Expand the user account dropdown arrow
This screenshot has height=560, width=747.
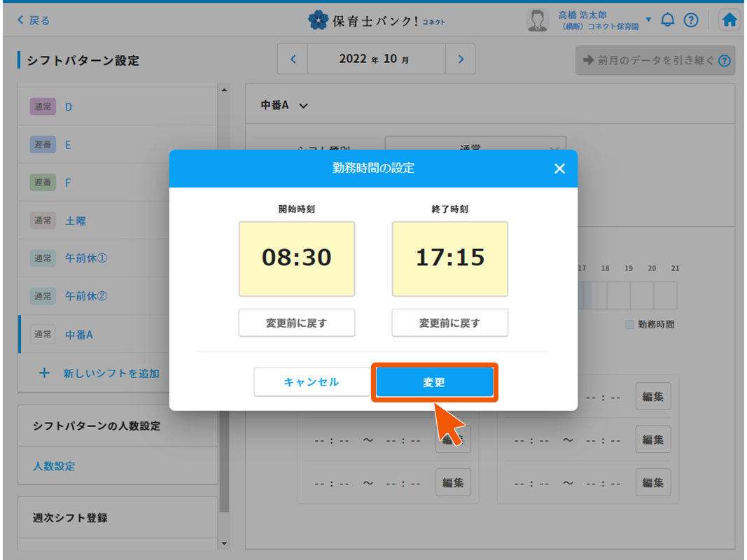648,20
